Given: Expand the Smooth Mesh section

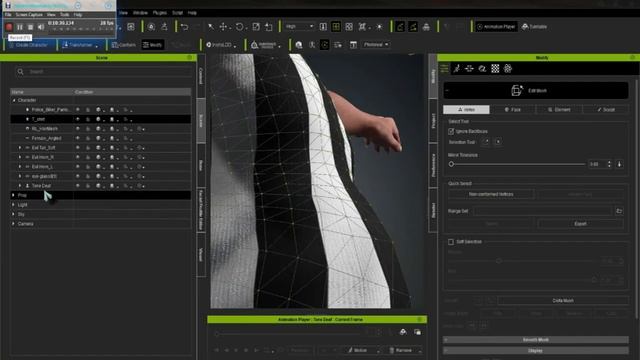Looking at the screenshot, I should point(536,340).
